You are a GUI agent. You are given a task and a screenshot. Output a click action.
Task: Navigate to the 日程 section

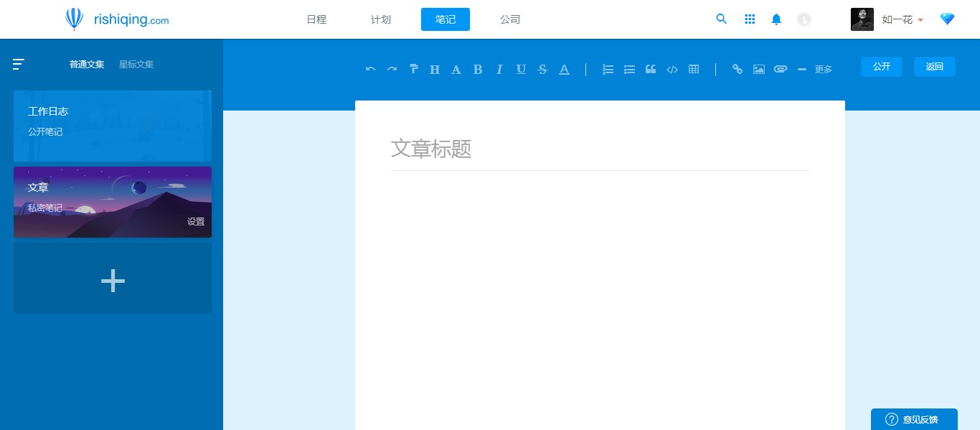pyautogui.click(x=316, y=19)
